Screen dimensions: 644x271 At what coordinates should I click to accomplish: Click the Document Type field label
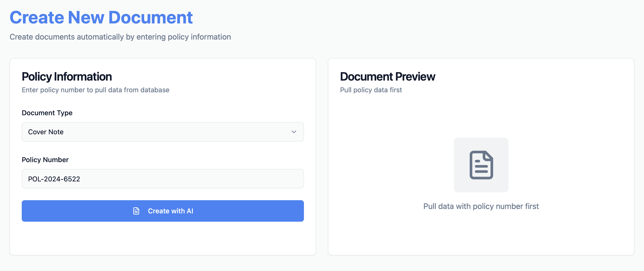pyautogui.click(x=47, y=113)
